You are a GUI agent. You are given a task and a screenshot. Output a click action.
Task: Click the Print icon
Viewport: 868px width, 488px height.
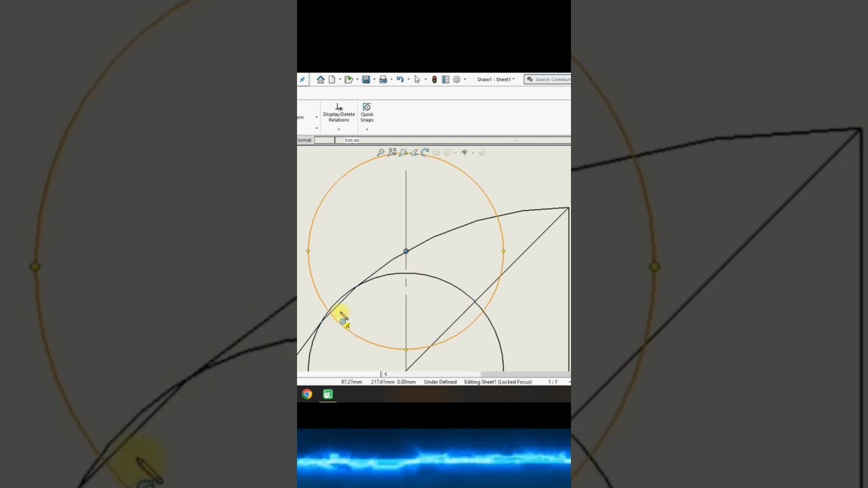pos(383,79)
